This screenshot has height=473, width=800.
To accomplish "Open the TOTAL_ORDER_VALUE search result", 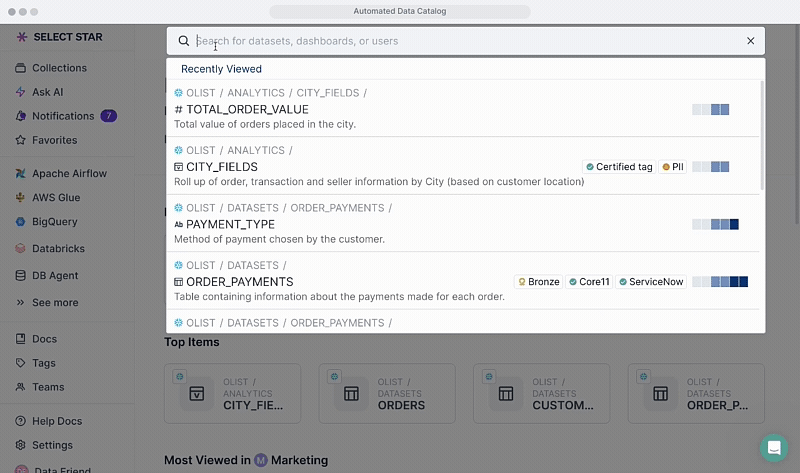I will click(247, 109).
